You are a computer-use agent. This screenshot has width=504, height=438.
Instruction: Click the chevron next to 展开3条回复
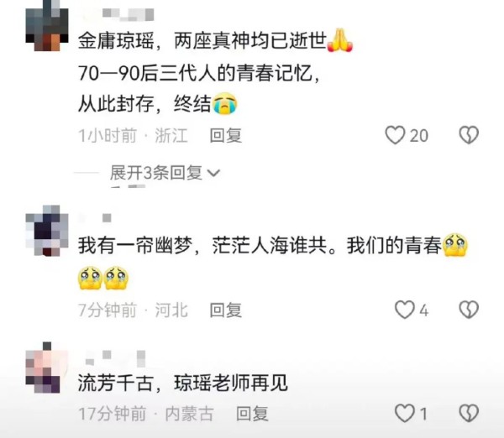pos(213,174)
